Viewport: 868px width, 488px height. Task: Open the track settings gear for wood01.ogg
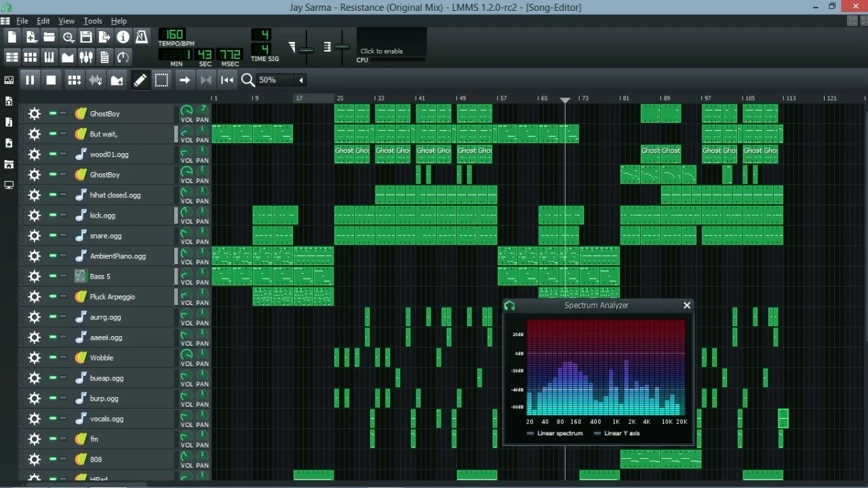pos(34,155)
